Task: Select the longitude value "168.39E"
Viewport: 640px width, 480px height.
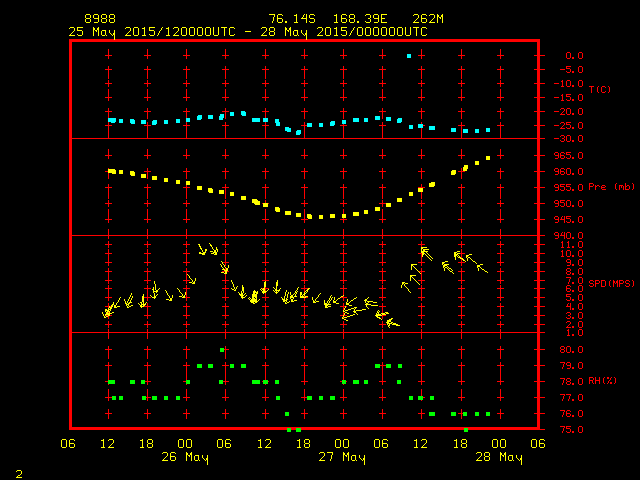Action: pos(360,19)
